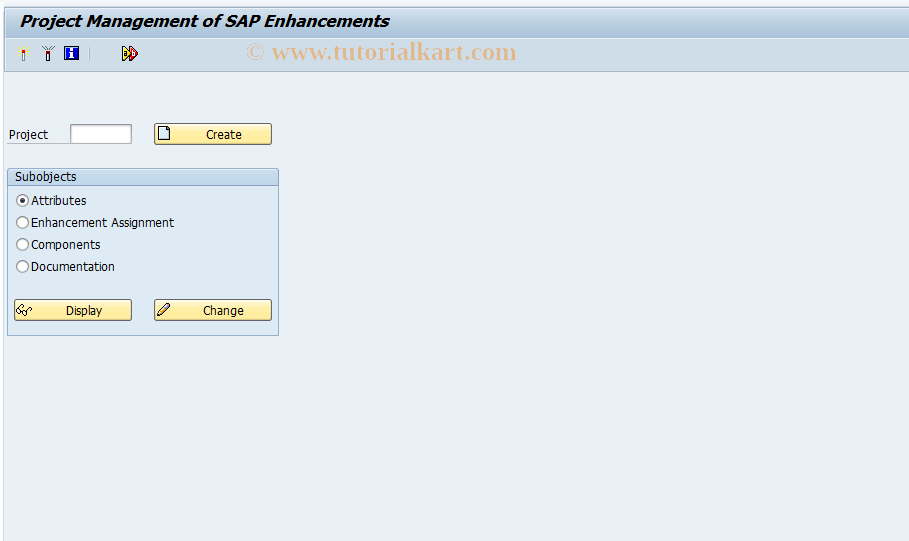909x541 pixels.
Task: Click the Deactivate project icon
Action: pos(48,53)
